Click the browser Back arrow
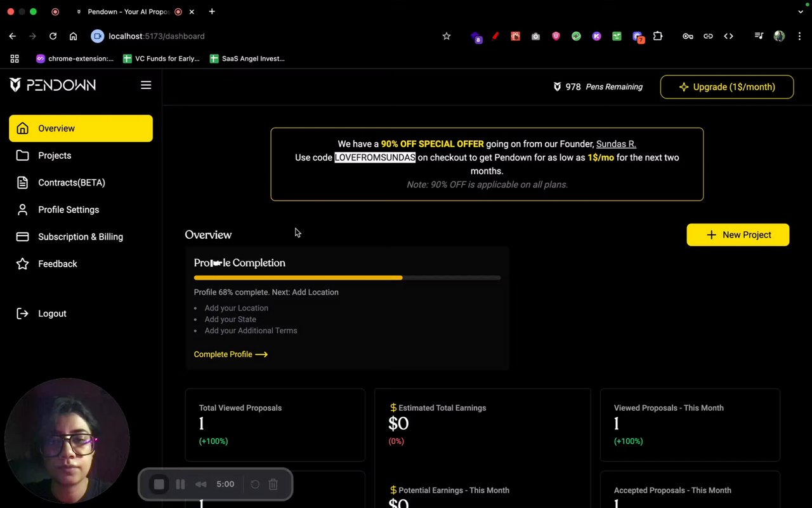This screenshot has width=812, height=508. (x=13, y=36)
